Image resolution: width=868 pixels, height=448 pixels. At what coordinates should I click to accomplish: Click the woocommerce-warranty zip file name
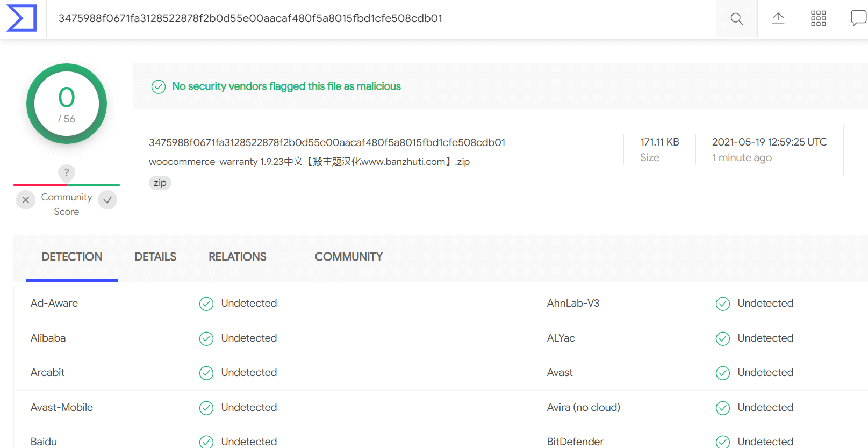310,162
